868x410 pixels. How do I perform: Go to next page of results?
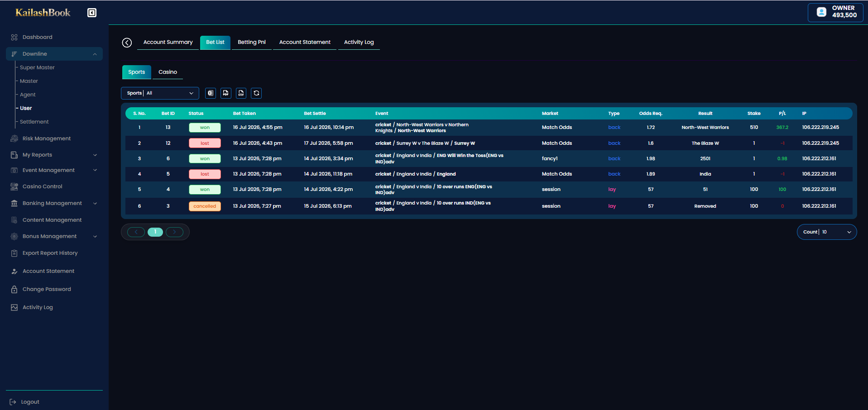[174, 232]
